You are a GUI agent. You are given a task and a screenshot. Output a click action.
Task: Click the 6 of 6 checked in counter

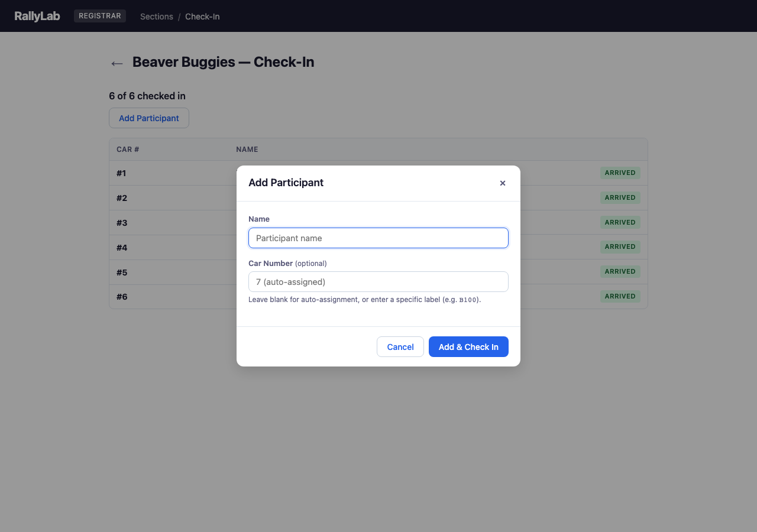click(x=147, y=96)
